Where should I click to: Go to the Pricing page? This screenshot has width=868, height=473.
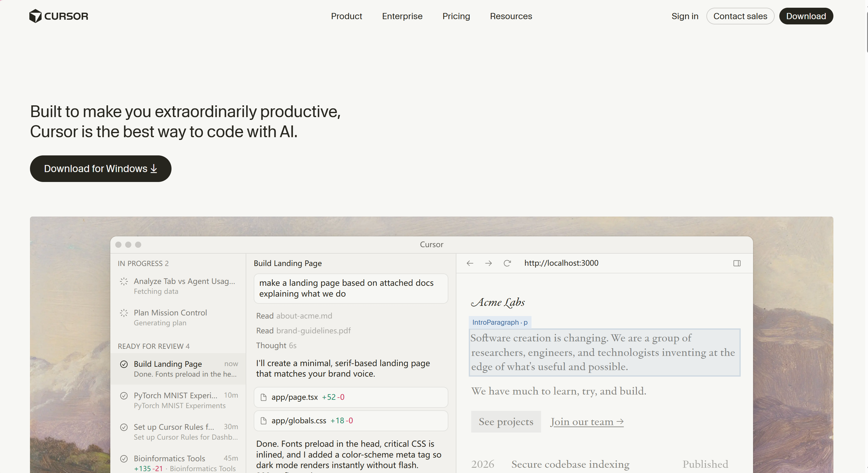pyautogui.click(x=456, y=16)
